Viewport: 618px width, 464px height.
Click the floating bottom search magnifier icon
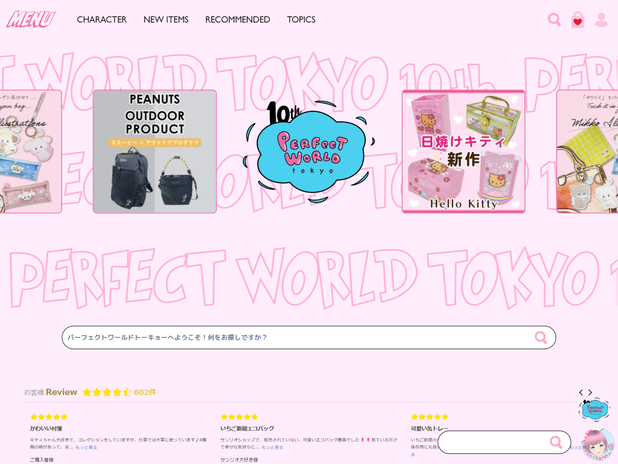pyautogui.click(x=556, y=442)
